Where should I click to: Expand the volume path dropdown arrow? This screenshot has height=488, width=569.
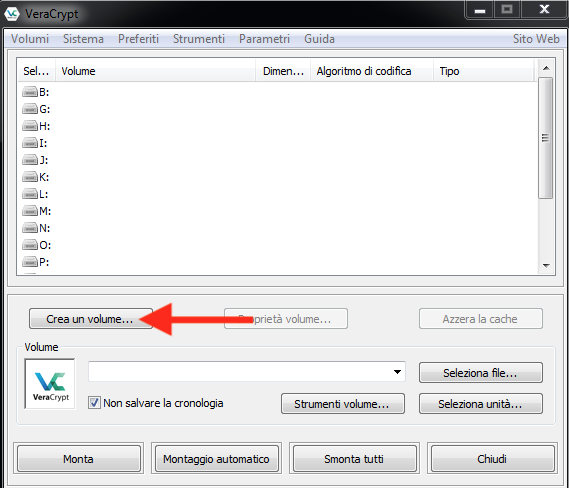point(397,372)
